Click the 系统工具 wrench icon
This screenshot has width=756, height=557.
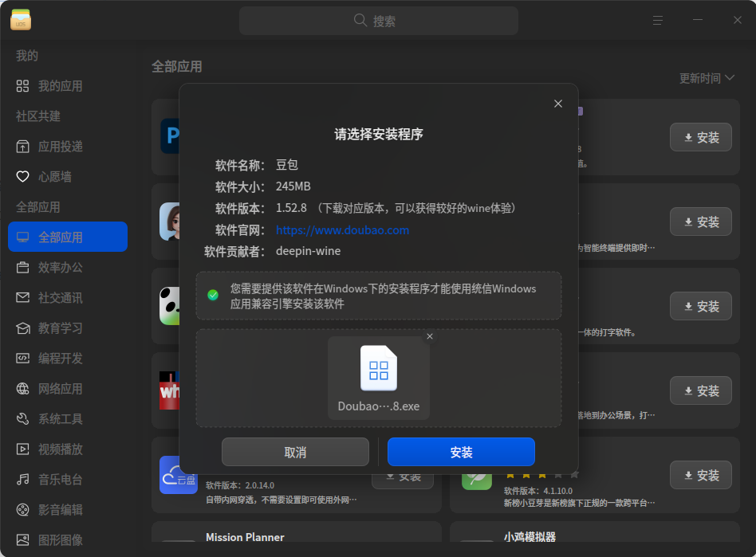click(22, 418)
